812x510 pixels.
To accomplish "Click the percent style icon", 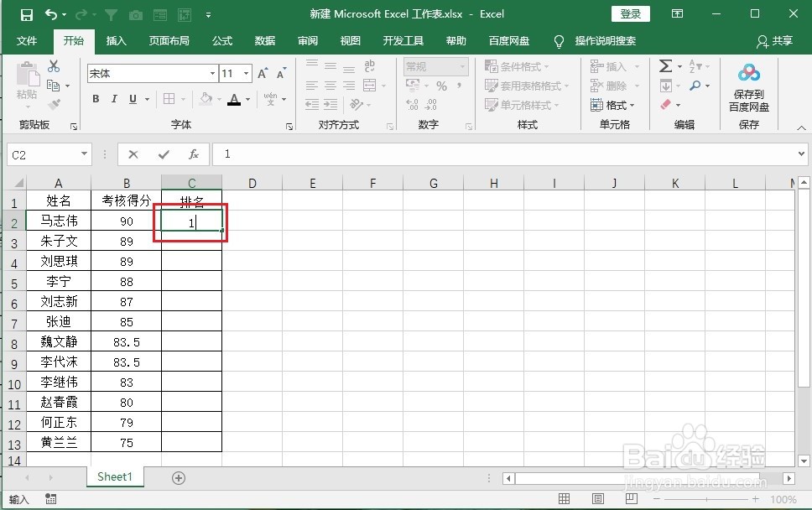I will tap(441, 86).
